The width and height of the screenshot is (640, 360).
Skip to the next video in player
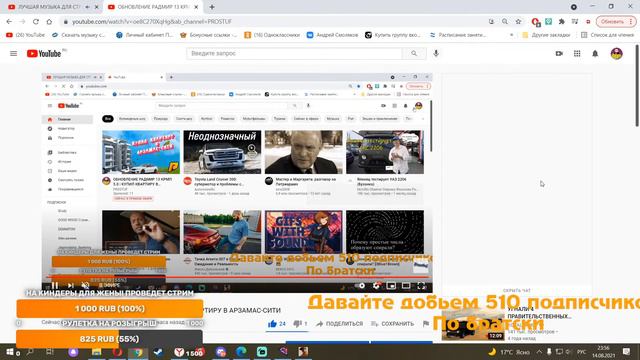click(70, 286)
